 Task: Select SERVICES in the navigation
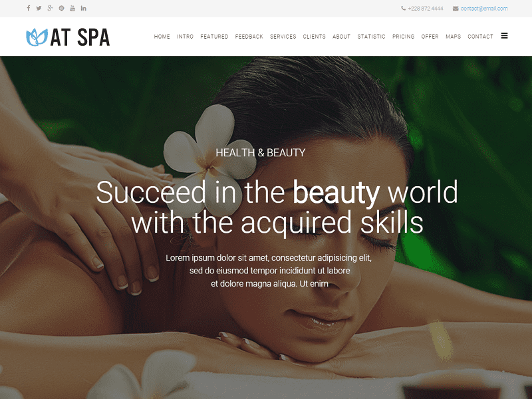pyautogui.click(x=283, y=37)
